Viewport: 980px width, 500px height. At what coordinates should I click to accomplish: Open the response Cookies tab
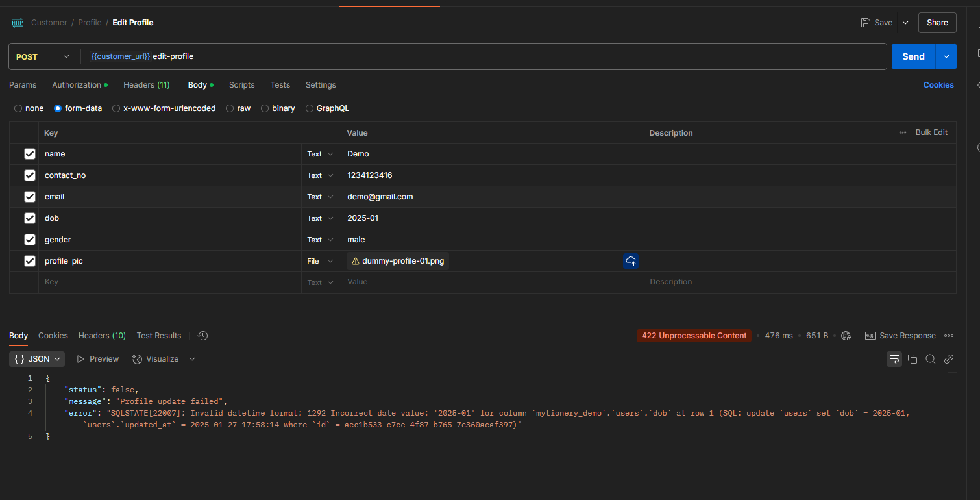click(53, 336)
